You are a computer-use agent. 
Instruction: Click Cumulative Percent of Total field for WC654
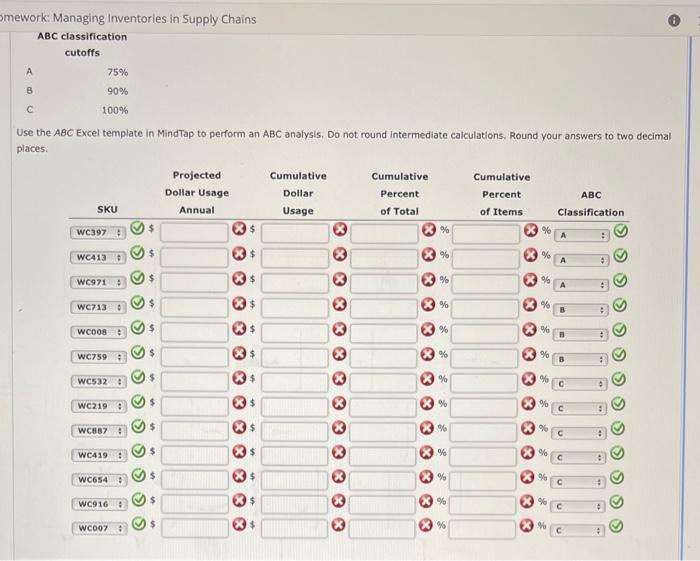tap(383, 480)
